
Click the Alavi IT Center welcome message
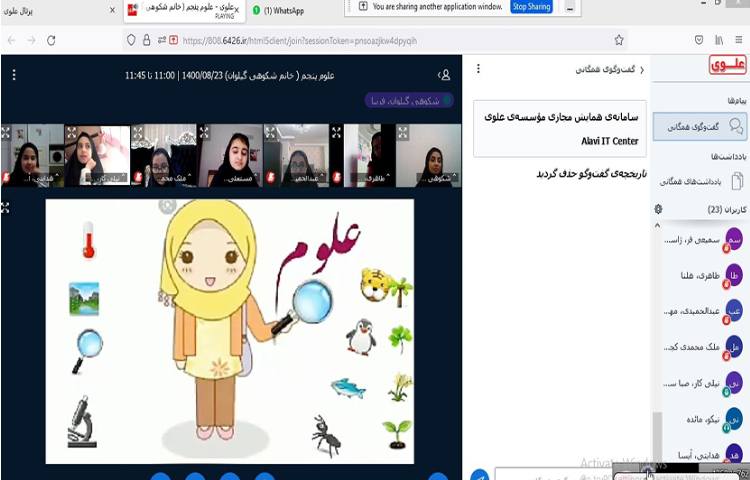[560, 129]
